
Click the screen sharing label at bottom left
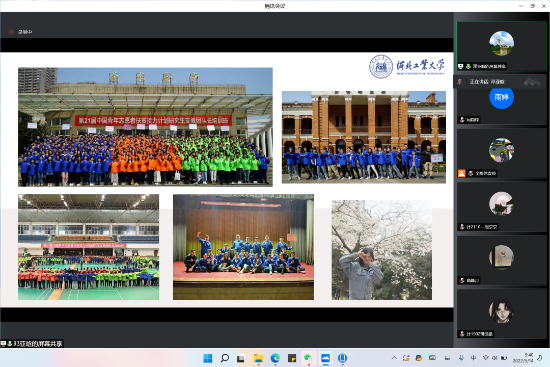click(32, 344)
